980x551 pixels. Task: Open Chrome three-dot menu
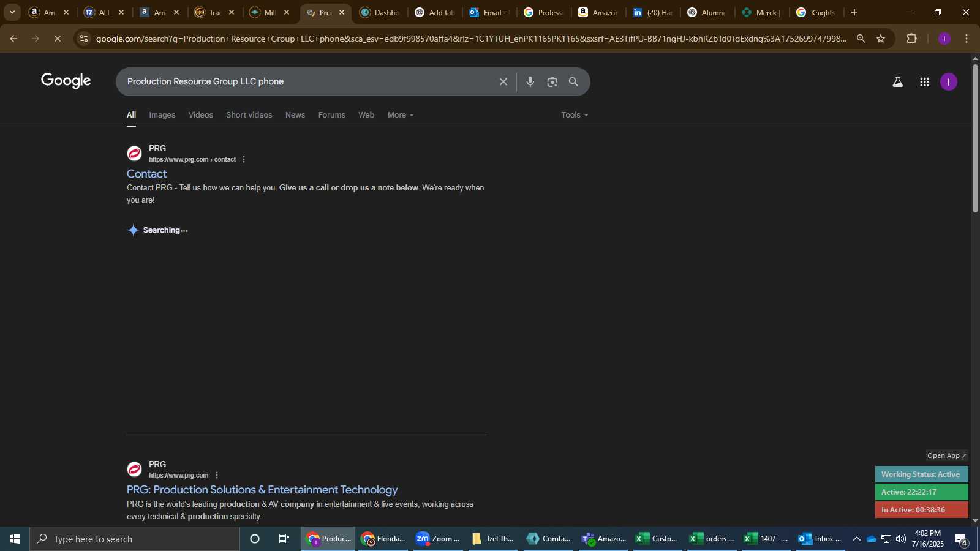pos(967,39)
